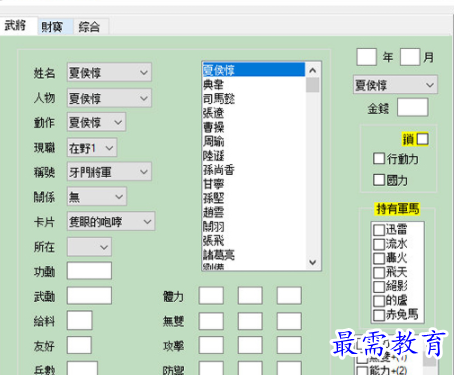The width and height of the screenshot is (454, 375).
Task: Enable the 轟火 checkbox
Action: (x=379, y=258)
